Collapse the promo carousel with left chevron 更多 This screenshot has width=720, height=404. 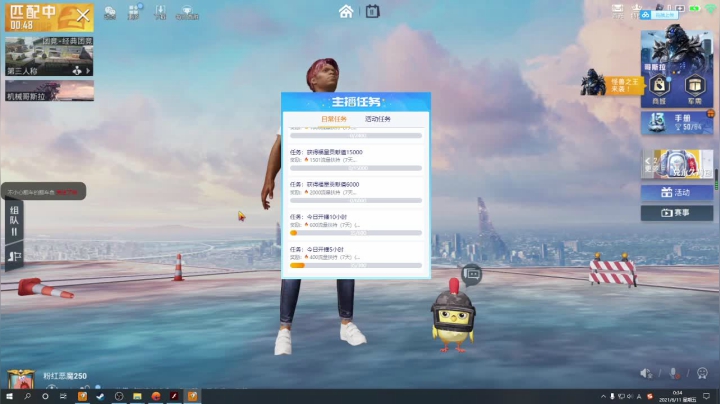(x=650, y=164)
